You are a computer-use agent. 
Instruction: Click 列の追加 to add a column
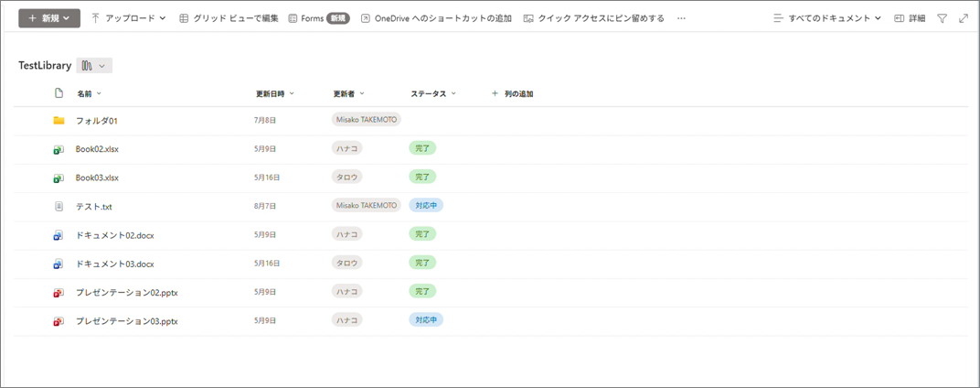(512, 93)
